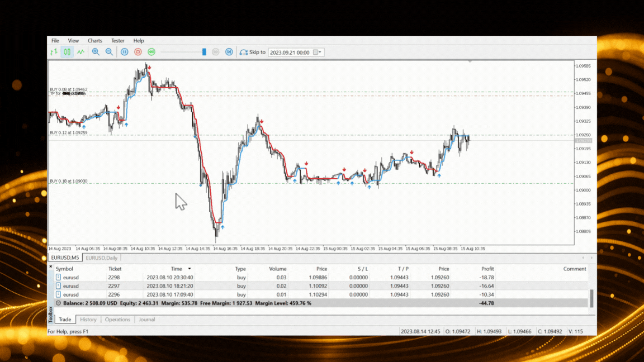Select the Trade toolbox tab

[x=65, y=320]
